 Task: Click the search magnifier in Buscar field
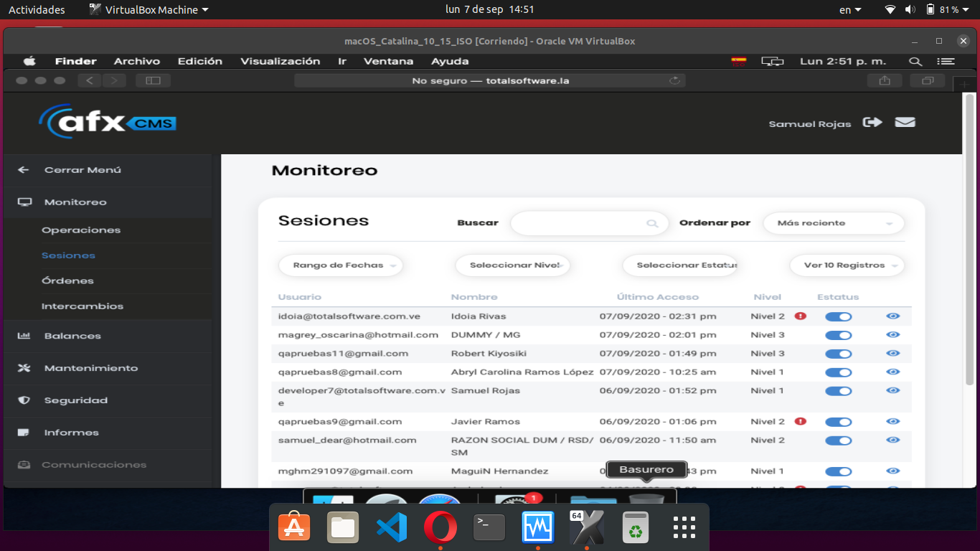click(x=652, y=224)
